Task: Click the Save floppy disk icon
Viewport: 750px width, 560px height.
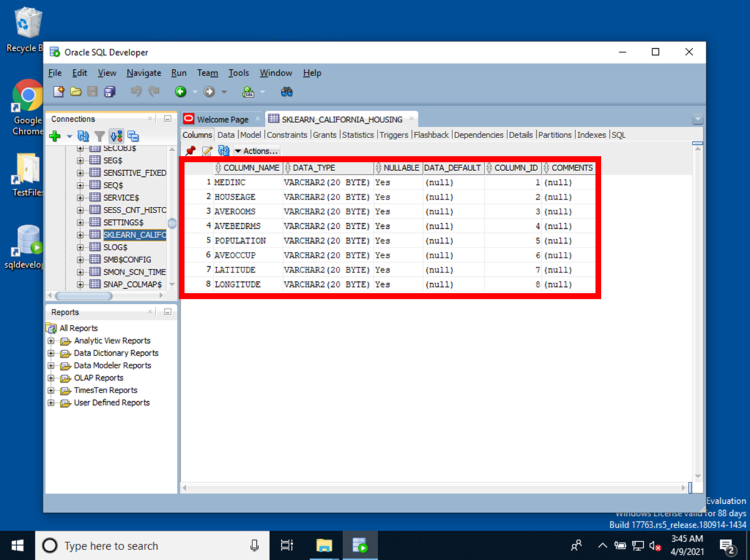Action: coord(92,92)
